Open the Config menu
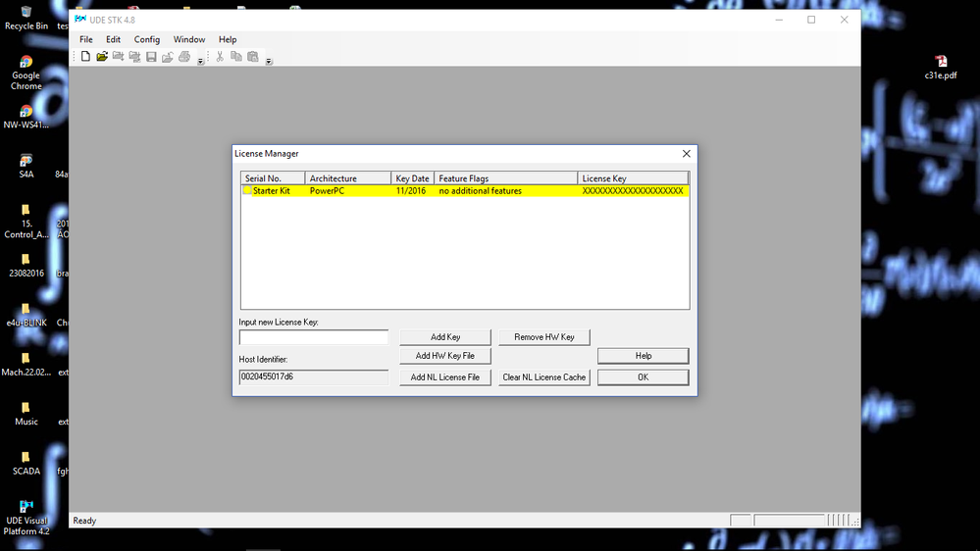The image size is (980, 551). (x=147, y=39)
